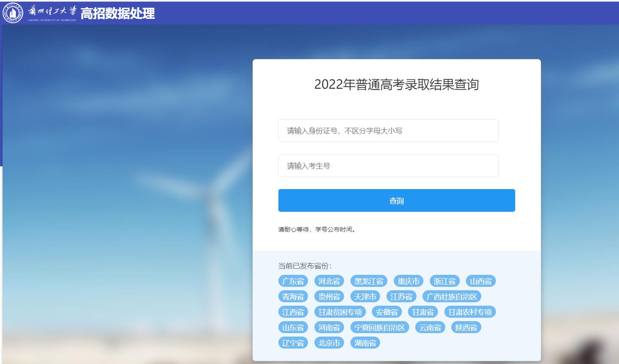Image resolution: width=619 pixels, height=364 pixels.
Task: Focus the ID card number input field
Action: point(388,130)
